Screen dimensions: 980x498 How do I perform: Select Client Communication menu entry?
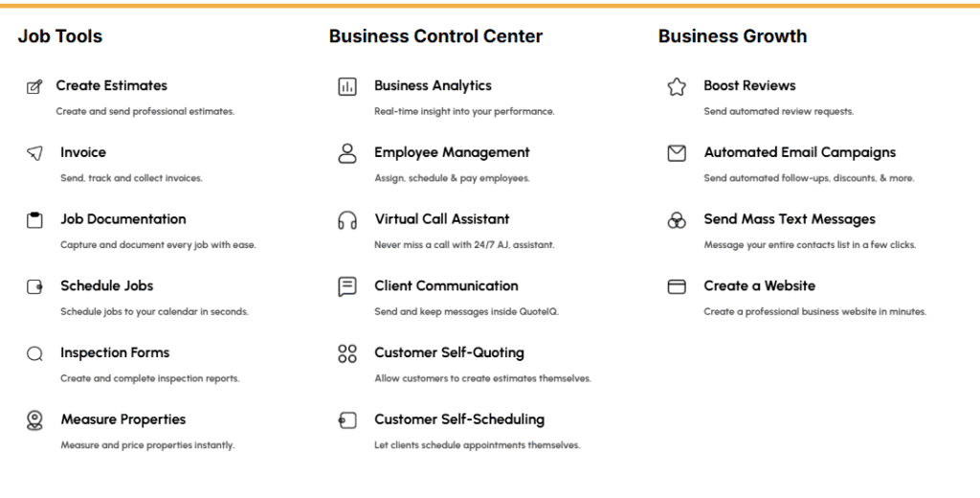click(446, 286)
